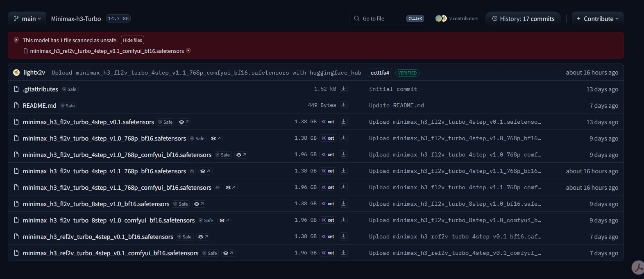Viewport: 644px width, 279px height.
Task: Open the 2 contributors list
Action: coord(457,18)
